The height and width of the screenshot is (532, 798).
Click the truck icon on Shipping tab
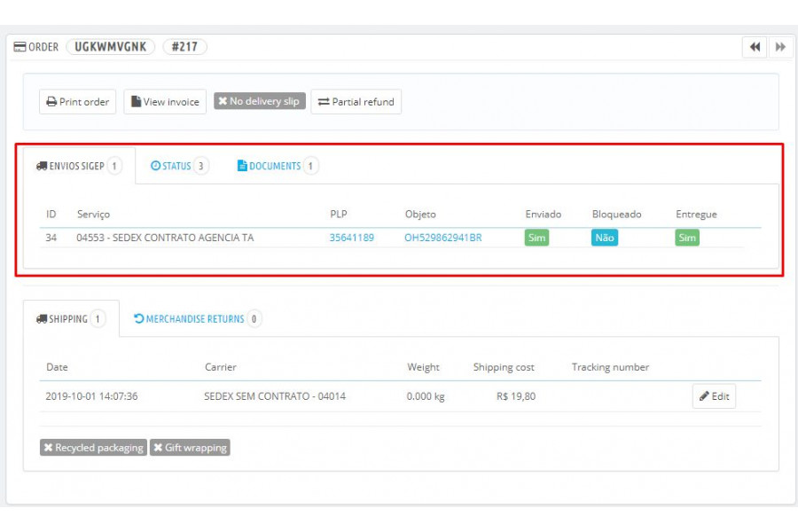pyautogui.click(x=42, y=319)
